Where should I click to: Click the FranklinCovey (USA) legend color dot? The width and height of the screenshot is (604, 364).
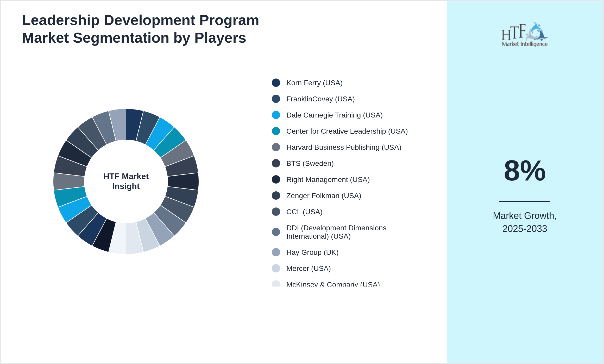[x=276, y=99]
